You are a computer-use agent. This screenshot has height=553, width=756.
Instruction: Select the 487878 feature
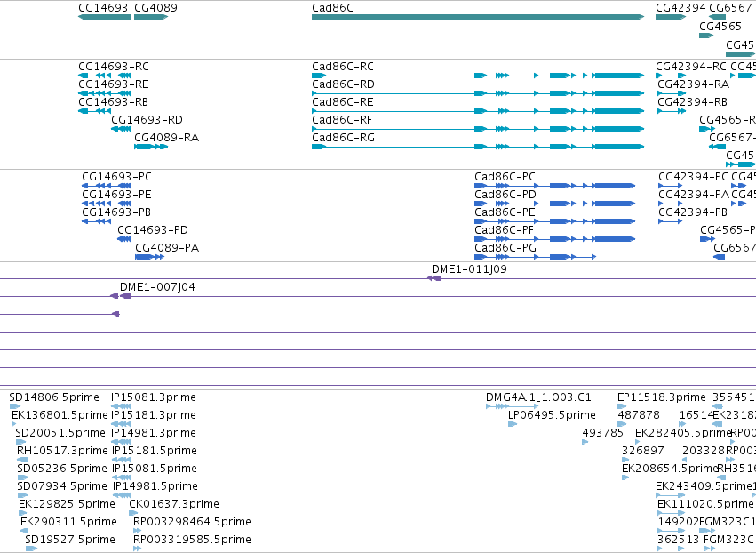[x=622, y=424]
